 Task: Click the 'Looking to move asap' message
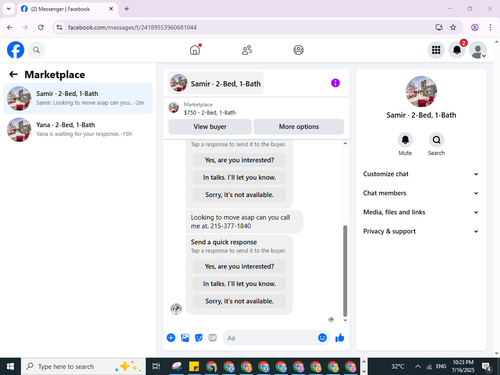tap(244, 221)
